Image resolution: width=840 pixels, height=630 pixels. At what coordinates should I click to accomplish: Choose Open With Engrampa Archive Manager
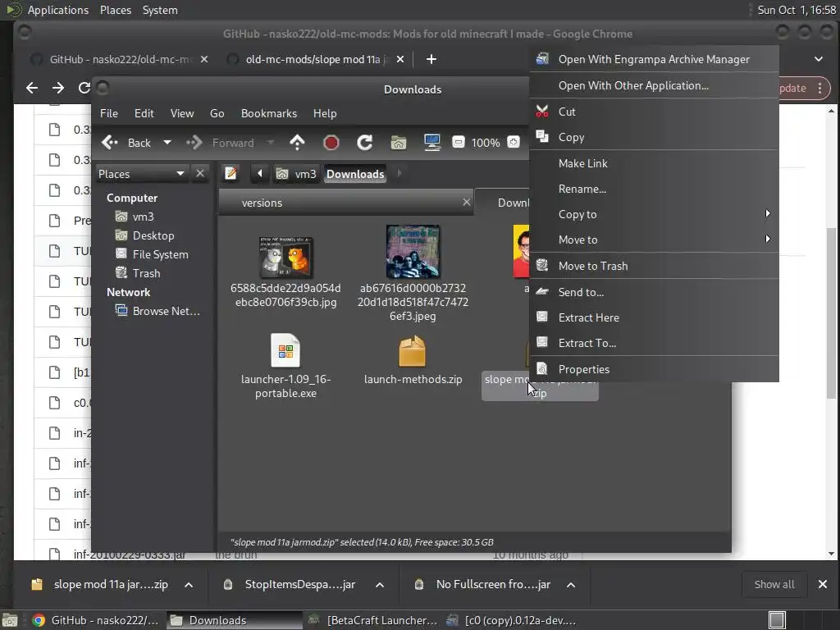click(x=654, y=59)
